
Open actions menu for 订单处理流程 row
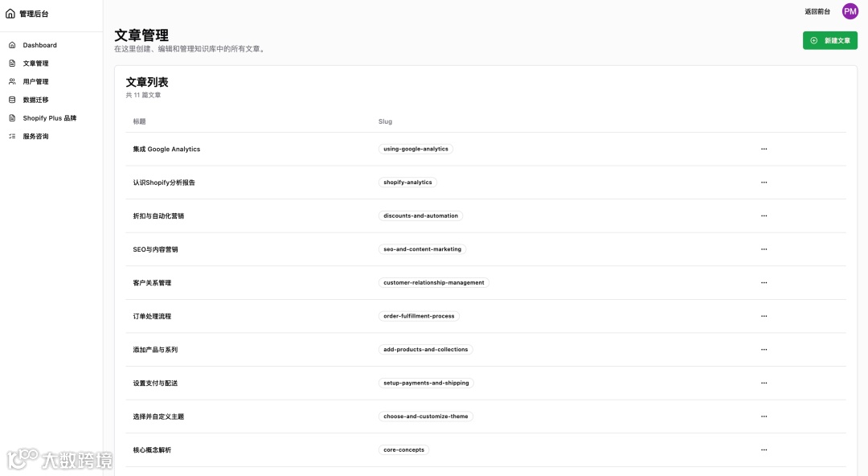pyautogui.click(x=764, y=316)
